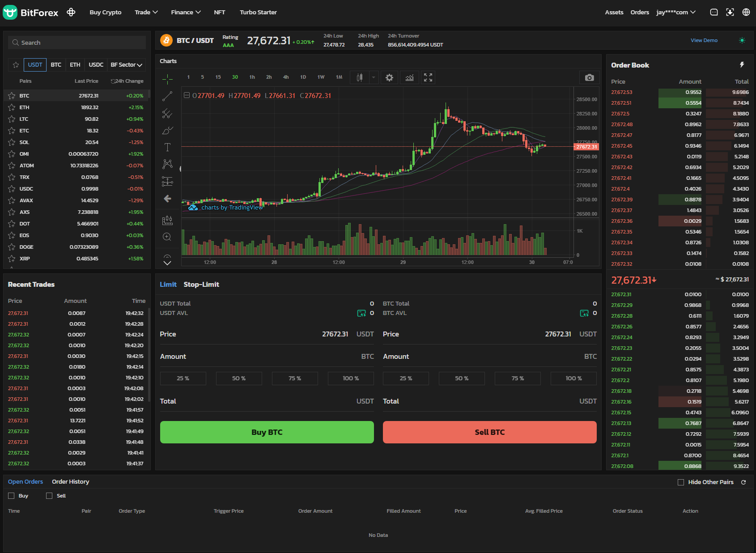This screenshot has height=553, width=756.
Task: Click the zoom in magnifier tool
Action: click(167, 237)
